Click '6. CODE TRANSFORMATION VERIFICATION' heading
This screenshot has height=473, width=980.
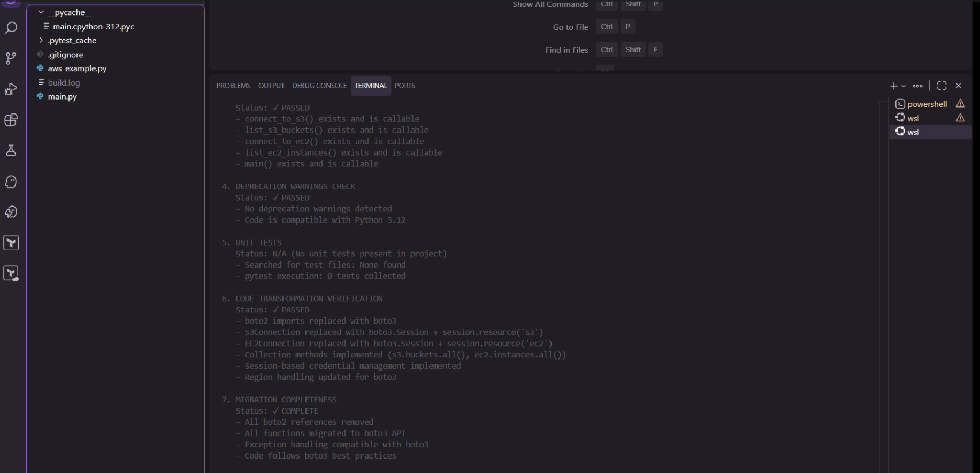coord(302,299)
